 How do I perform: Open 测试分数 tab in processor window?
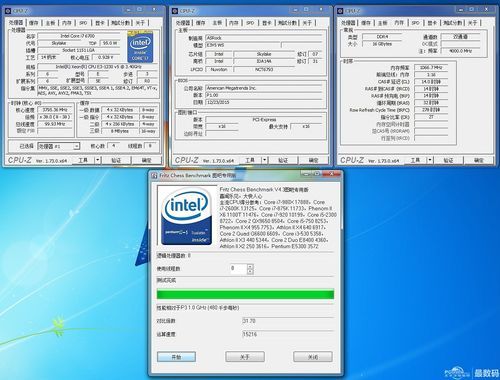click(x=120, y=23)
